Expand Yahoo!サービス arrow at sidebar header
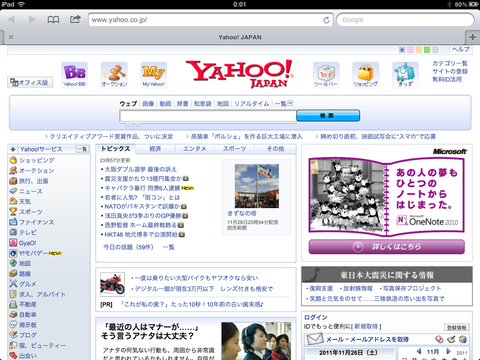 (13, 149)
